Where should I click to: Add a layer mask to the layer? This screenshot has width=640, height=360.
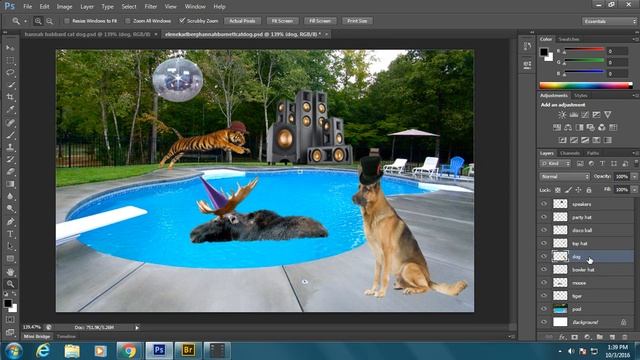pyautogui.click(x=575, y=337)
